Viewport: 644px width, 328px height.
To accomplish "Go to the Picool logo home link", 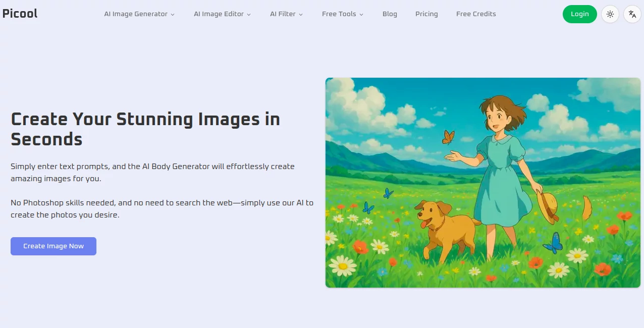I will pos(20,14).
